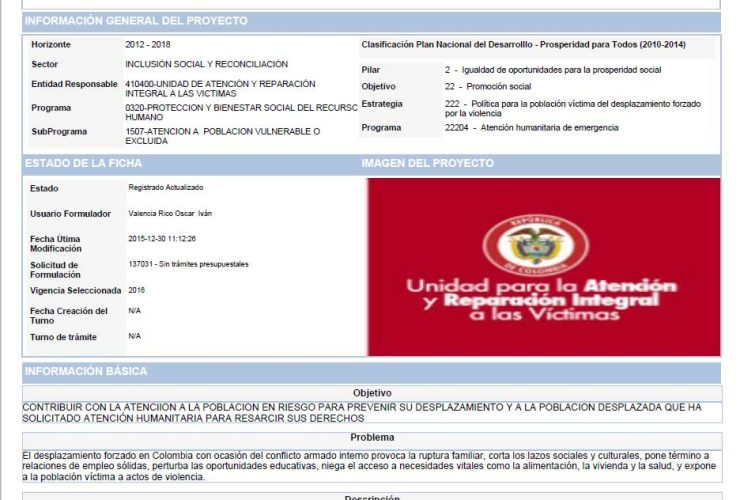Click the Fecha Última Modificación label
Viewport: 740px width, 500px height.
click(56, 244)
